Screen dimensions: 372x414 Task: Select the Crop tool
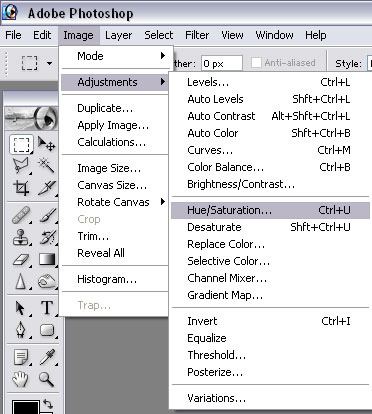pyautogui.click(x=21, y=188)
